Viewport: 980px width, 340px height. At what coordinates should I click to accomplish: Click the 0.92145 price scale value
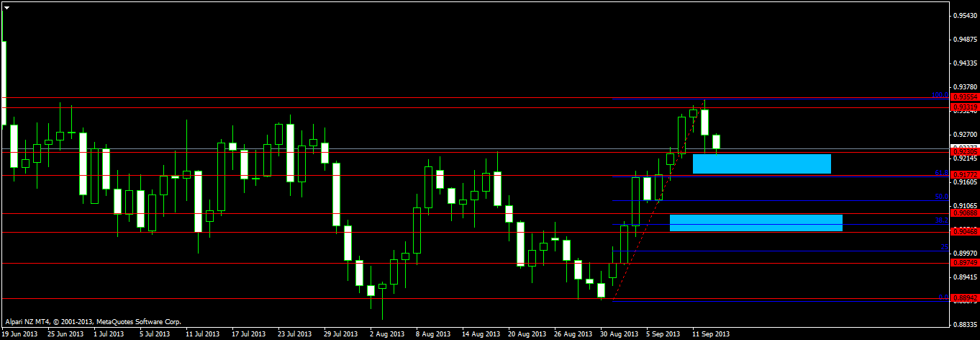[965, 158]
